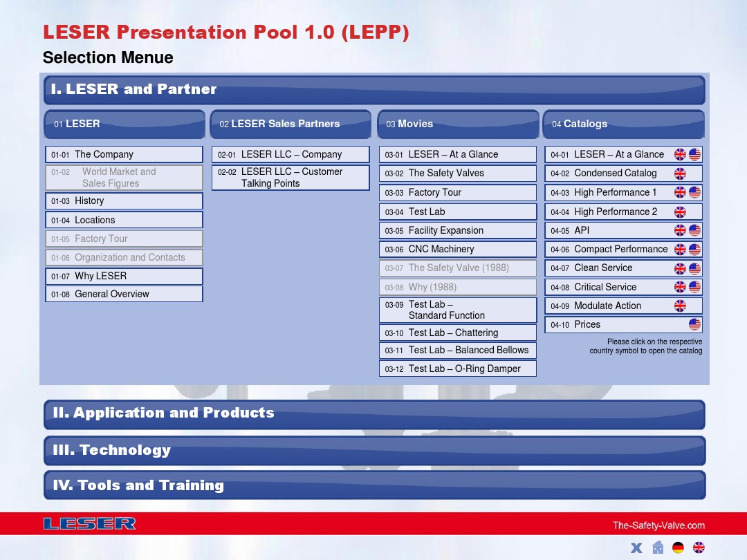Open the UK flag for Condensed Catalog

pos(680,174)
